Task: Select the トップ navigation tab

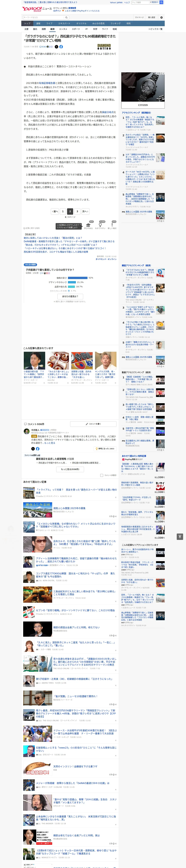Action: click(27, 24)
